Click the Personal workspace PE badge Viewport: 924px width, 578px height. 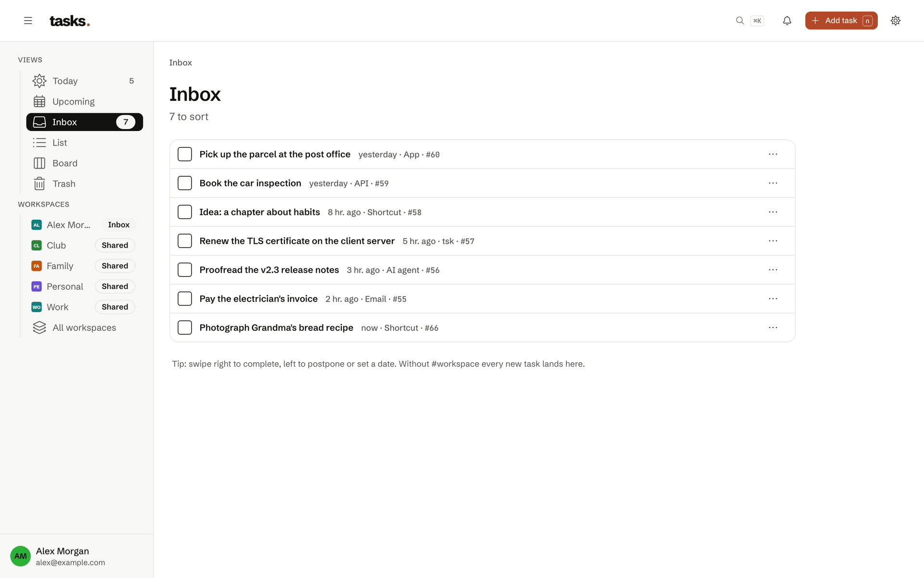[37, 287]
